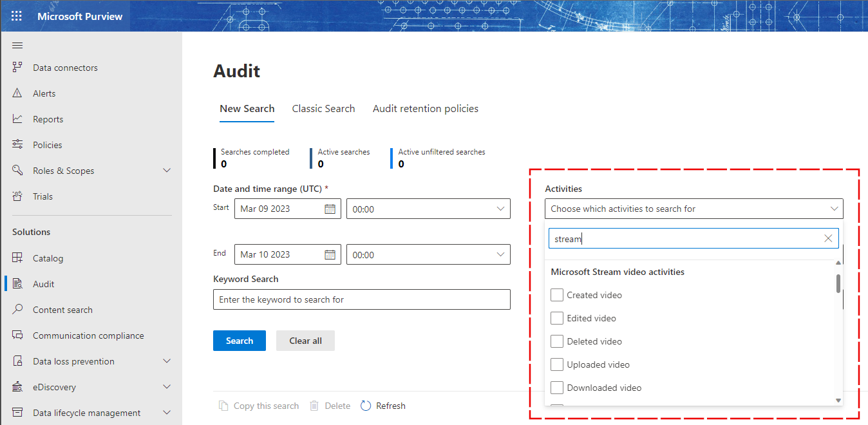Click the Content search magnifier icon
Viewport: 868px width, 425px height.
coord(18,309)
